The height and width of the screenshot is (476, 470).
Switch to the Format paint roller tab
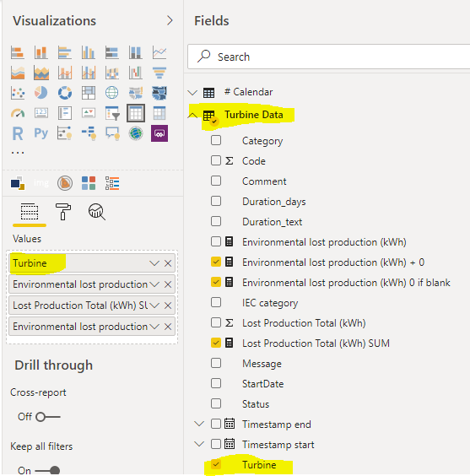point(63,212)
